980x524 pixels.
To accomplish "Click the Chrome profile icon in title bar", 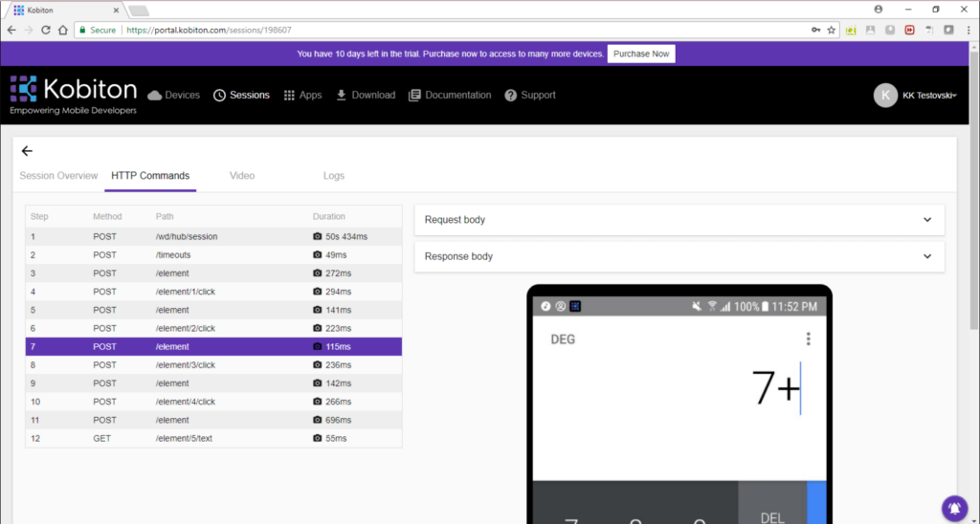I will click(879, 10).
